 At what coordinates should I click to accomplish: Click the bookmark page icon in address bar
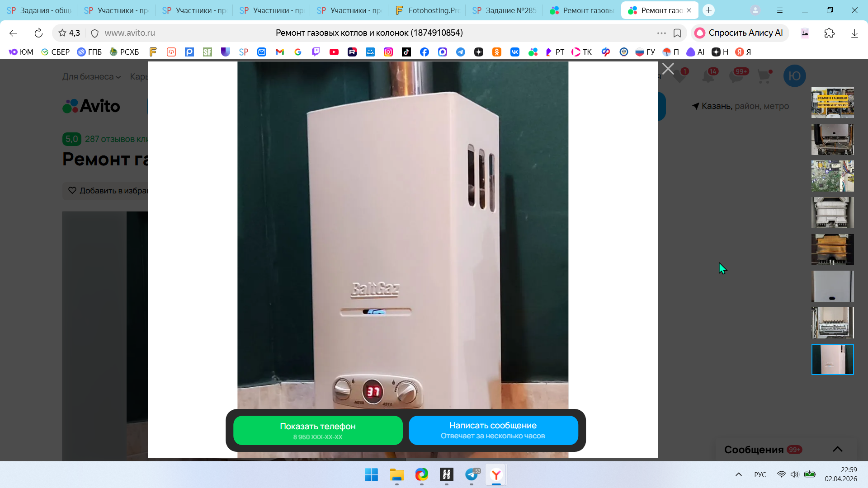pos(677,33)
